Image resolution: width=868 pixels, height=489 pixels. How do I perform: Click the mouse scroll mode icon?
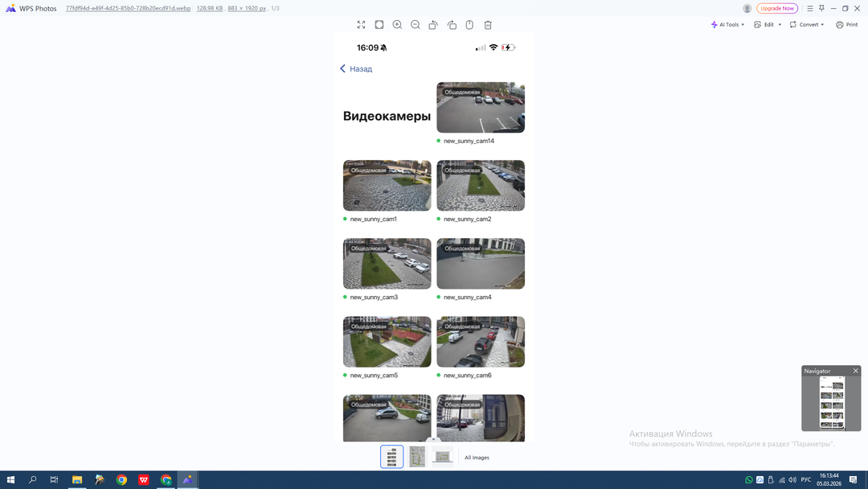coord(469,25)
